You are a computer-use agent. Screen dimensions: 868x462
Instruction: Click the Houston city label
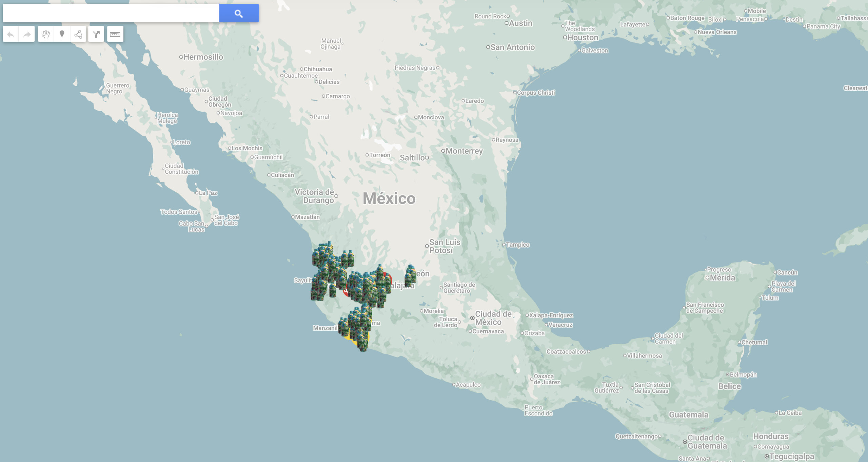[x=583, y=38]
